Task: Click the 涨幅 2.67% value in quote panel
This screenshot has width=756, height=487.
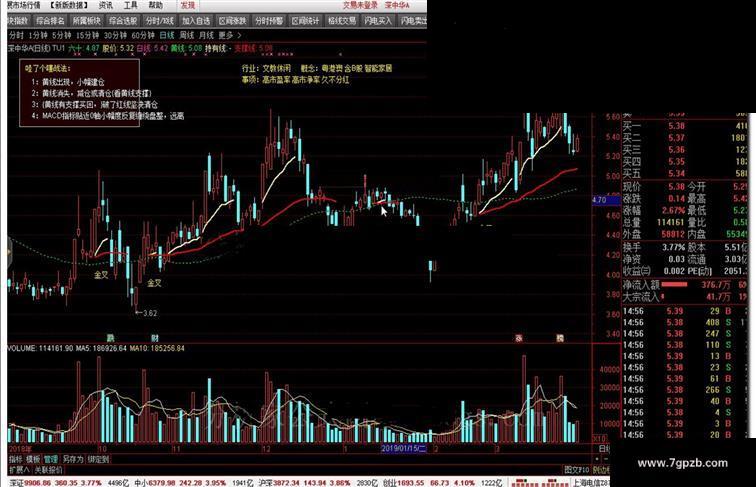Action: 674,210
